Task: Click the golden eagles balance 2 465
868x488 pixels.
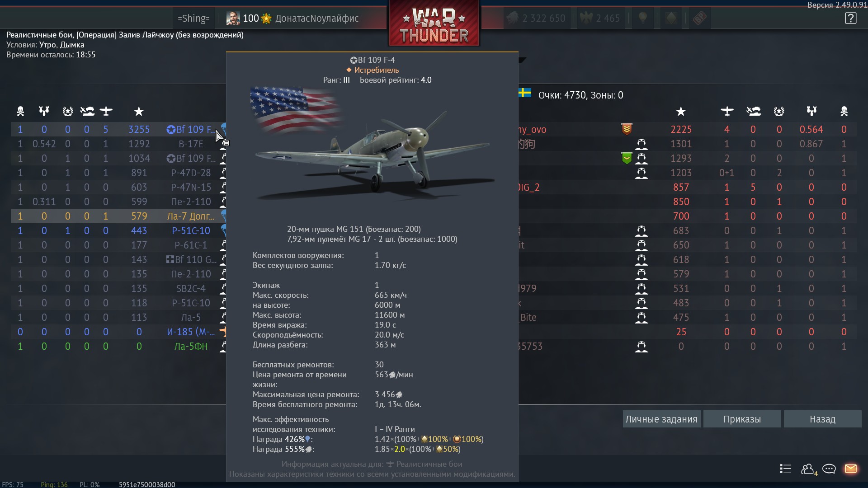Action: point(599,19)
